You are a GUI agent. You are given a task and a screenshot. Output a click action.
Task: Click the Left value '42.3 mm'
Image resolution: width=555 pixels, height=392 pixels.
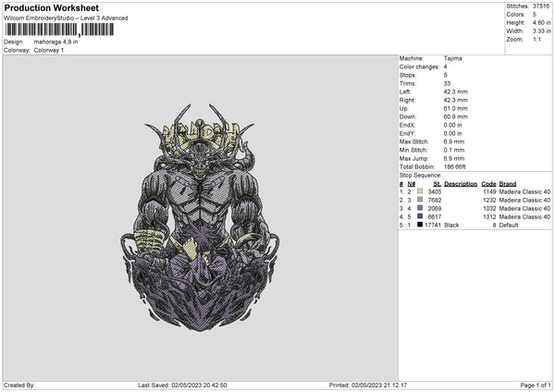[455, 92]
